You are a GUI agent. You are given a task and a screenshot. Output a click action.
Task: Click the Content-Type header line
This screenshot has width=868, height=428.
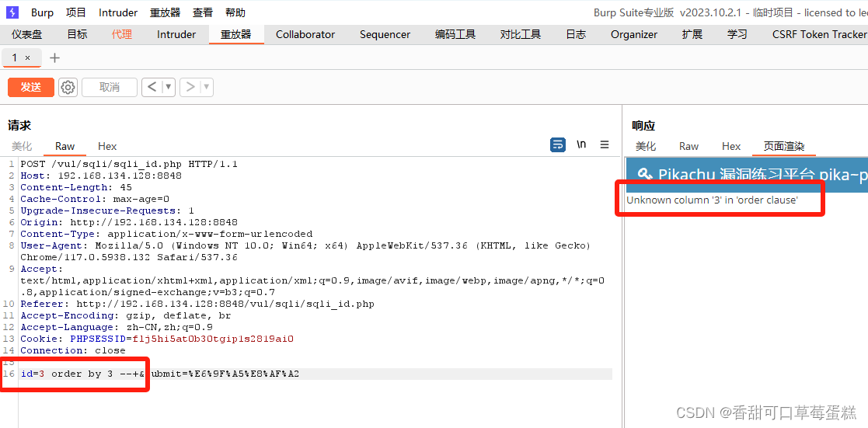pyautogui.click(x=166, y=234)
